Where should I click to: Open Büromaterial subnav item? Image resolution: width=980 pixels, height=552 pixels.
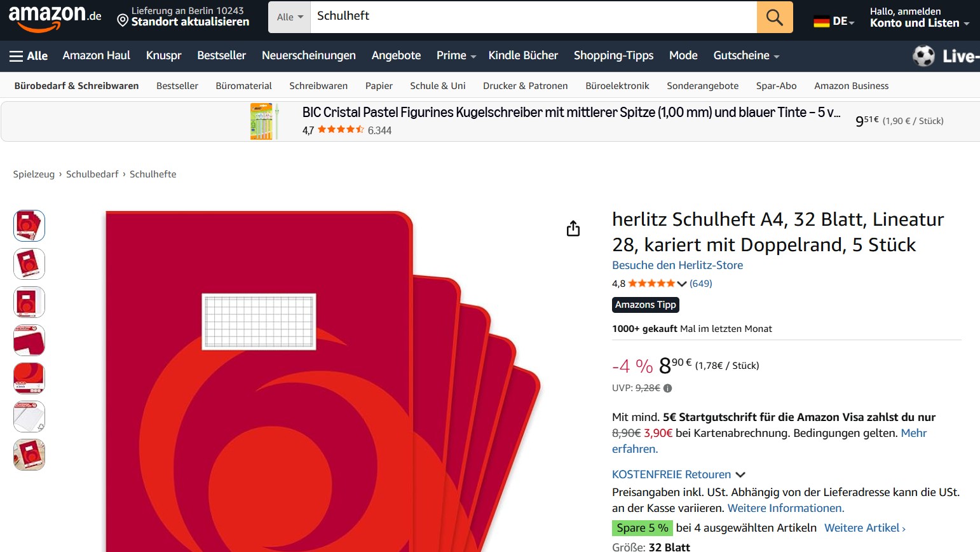click(x=243, y=86)
